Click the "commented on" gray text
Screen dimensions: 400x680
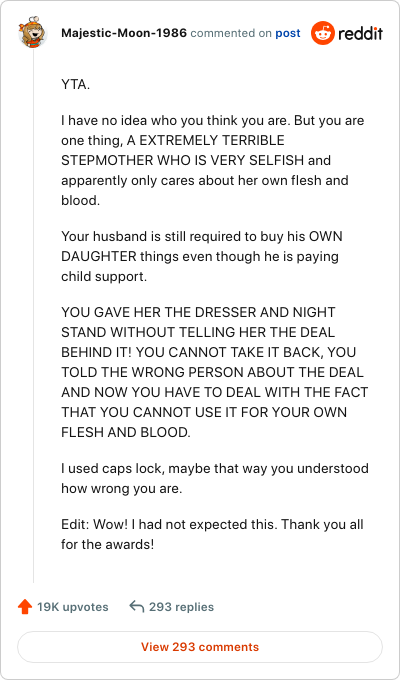(x=231, y=33)
